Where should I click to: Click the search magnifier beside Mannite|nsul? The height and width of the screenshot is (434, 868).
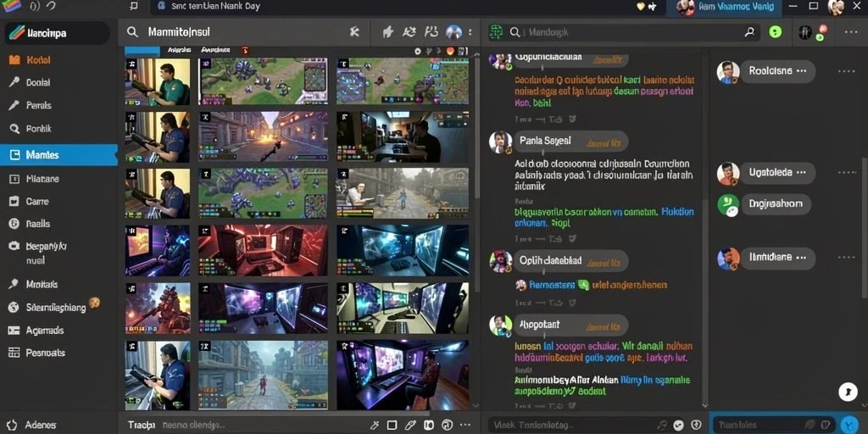(x=132, y=32)
